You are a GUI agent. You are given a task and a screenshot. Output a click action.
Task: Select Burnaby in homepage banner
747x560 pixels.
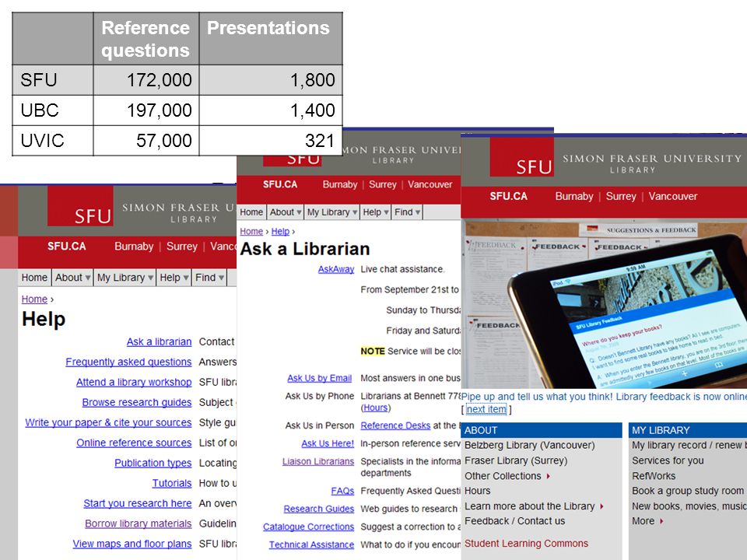[x=574, y=196]
